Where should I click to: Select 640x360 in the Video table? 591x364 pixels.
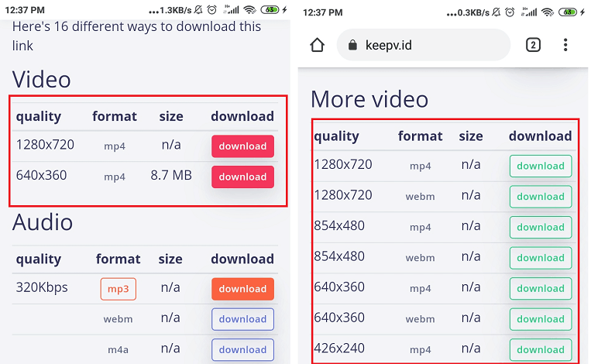coord(41,175)
